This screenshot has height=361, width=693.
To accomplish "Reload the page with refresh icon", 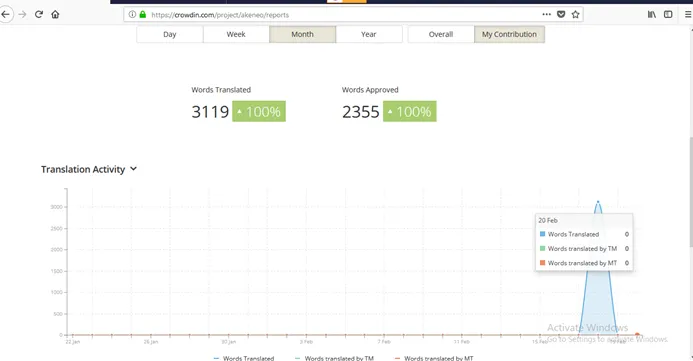I will 38,15.
